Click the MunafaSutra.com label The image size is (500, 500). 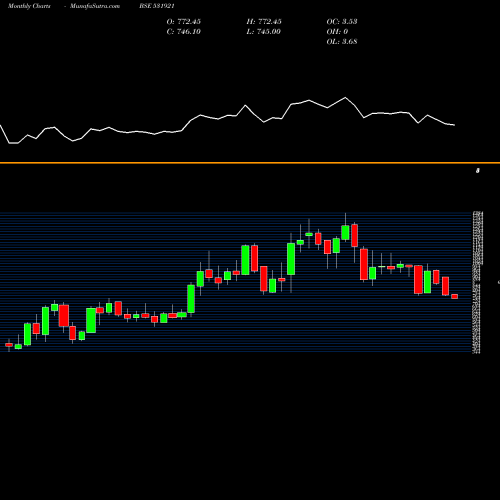(x=95, y=6)
